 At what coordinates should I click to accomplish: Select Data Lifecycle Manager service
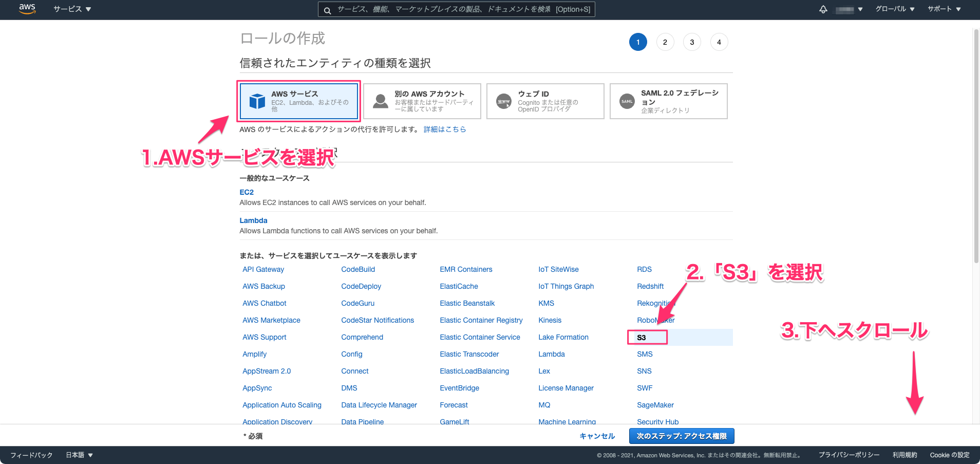(x=379, y=405)
